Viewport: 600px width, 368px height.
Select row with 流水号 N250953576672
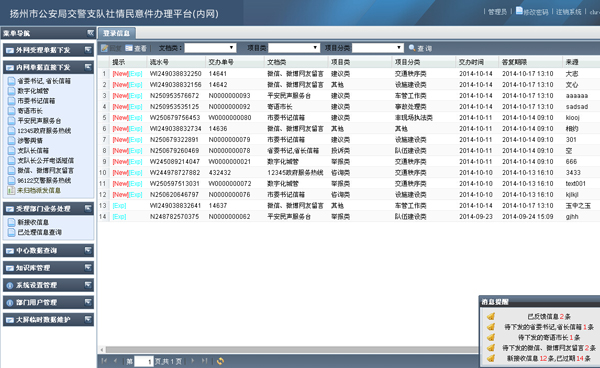tap(348, 96)
